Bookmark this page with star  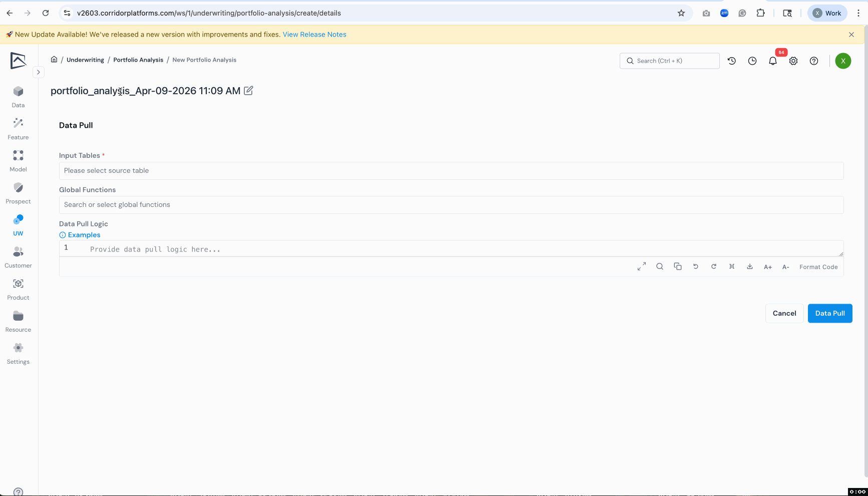pos(681,13)
